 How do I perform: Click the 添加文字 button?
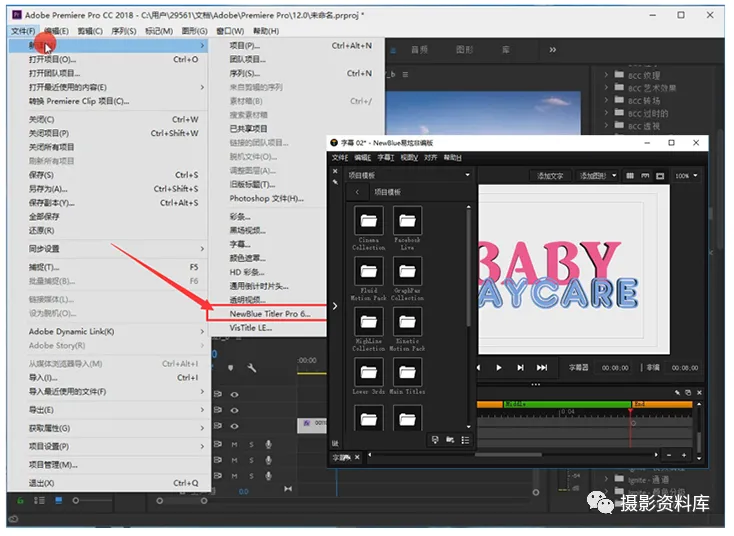(x=550, y=176)
